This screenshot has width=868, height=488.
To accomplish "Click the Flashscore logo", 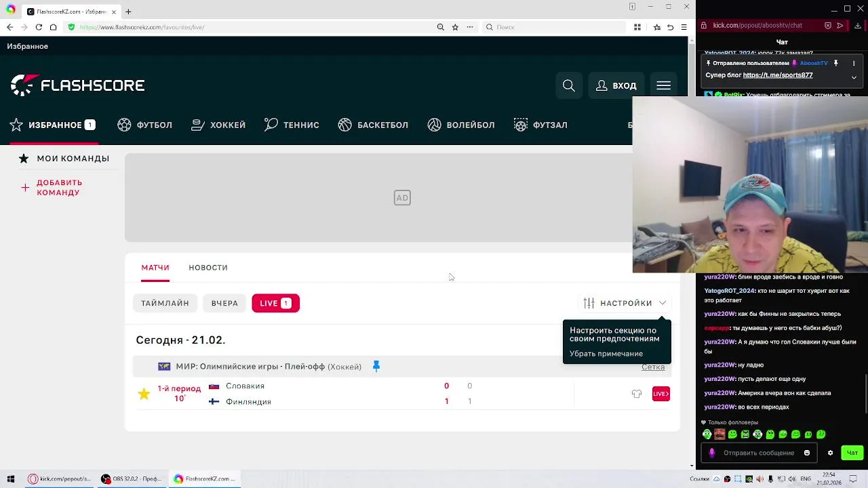I will [x=78, y=85].
